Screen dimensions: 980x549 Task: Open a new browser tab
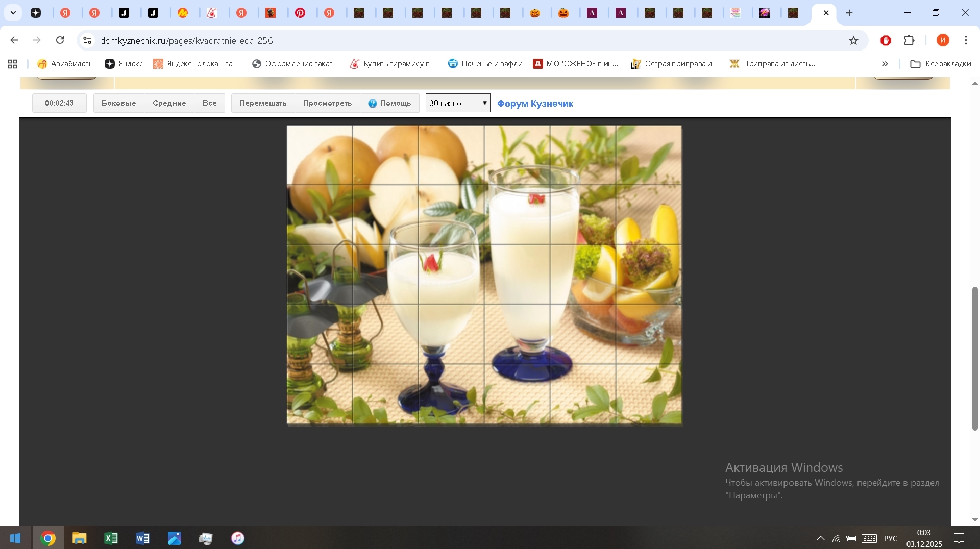tap(849, 13)
